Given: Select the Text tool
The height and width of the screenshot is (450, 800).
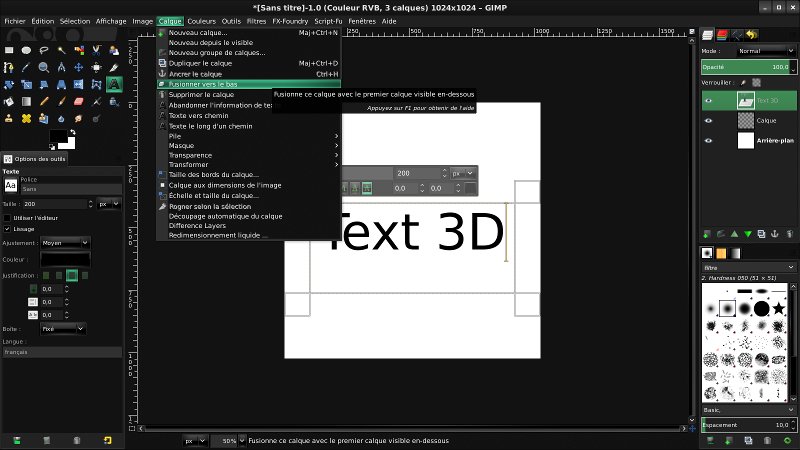Looking at the screenshot, I should click(114, 85).
